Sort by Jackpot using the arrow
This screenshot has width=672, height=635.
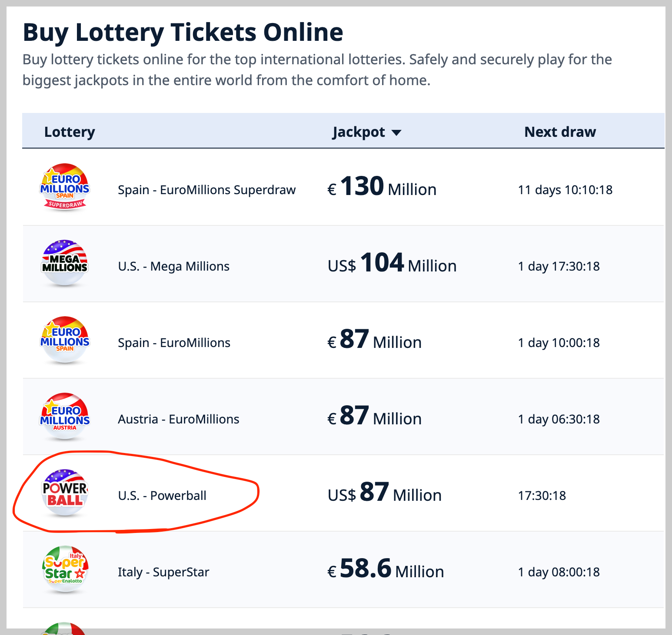point(396,132)
